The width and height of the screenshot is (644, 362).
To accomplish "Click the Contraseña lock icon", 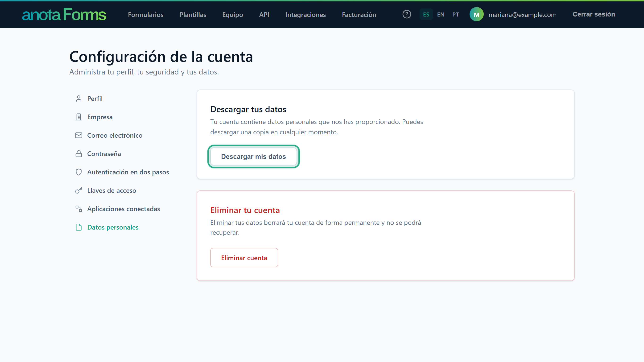I will (x=78, y=153).
